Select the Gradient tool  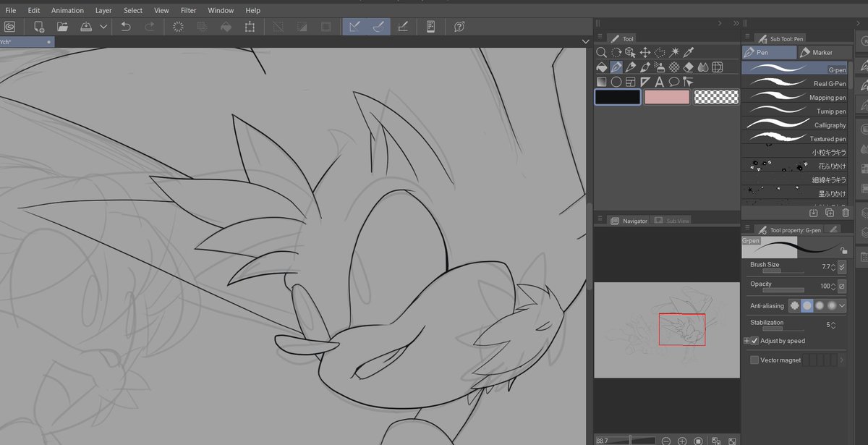pos(601,82)
